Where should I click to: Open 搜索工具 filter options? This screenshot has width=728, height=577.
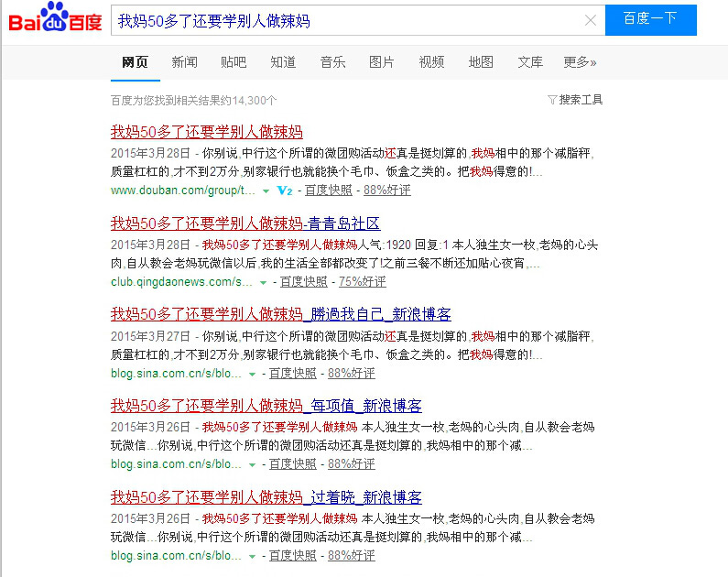tap(575, 100)
